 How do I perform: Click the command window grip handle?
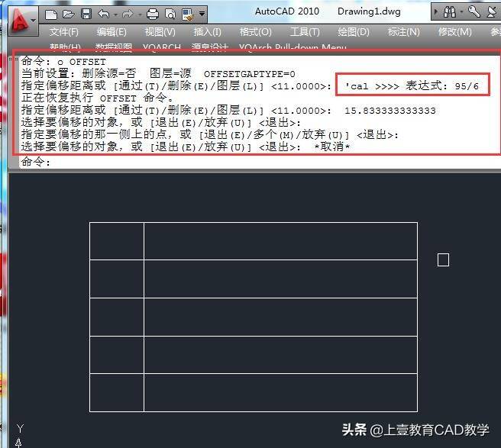click(14, 60)
